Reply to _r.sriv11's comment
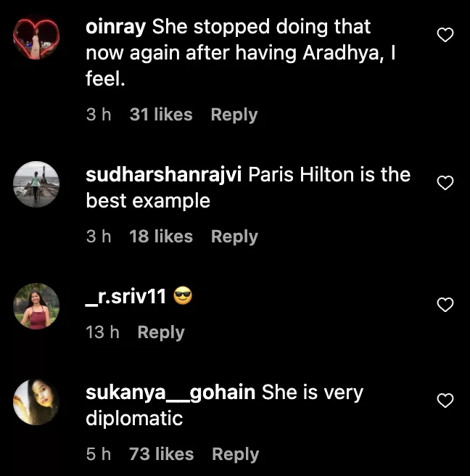 (161, 332)
